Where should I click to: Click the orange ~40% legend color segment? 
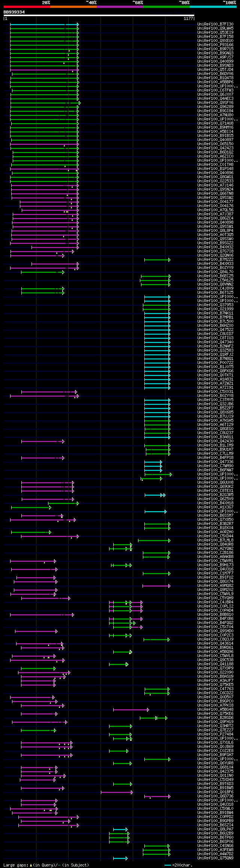pyautogui.click(x=73, y=7)
